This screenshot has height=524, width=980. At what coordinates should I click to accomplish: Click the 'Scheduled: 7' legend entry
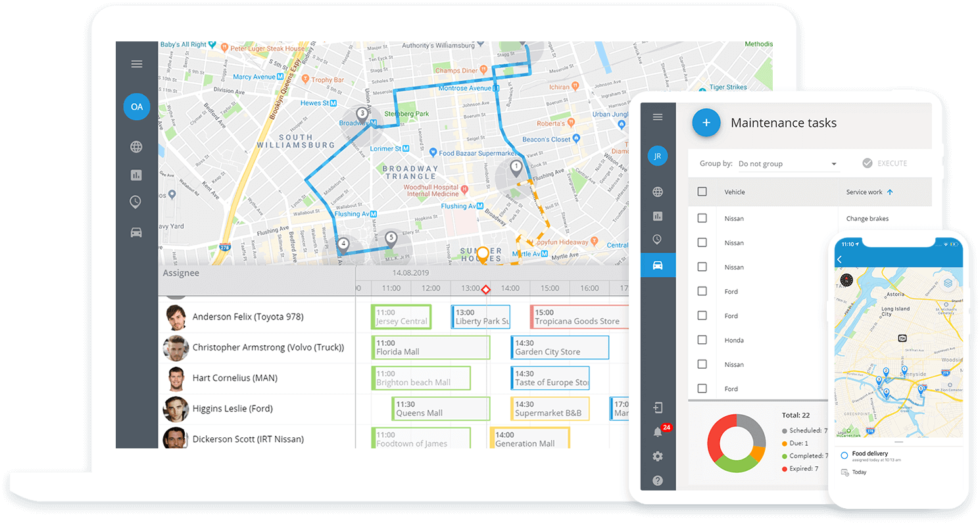(804, 431)
